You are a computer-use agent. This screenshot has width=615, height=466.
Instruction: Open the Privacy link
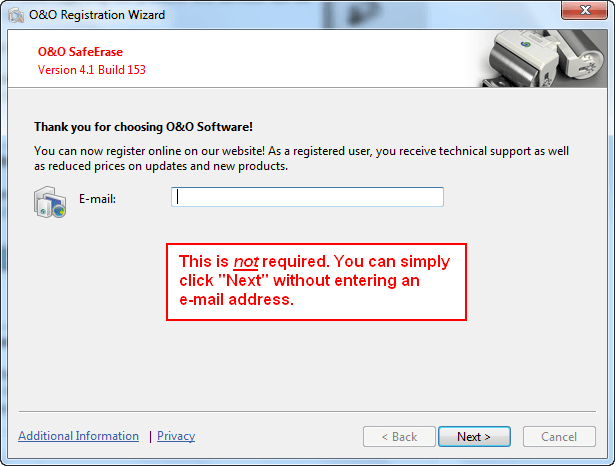tap(176, 436)
